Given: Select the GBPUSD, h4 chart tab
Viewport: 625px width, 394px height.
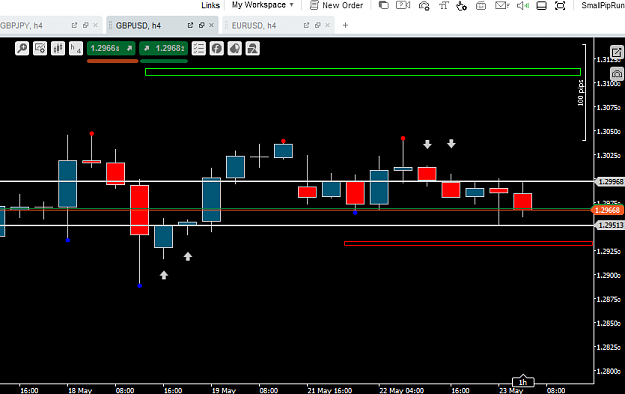Looking at the screenshot, I should (x=138, y=26).
